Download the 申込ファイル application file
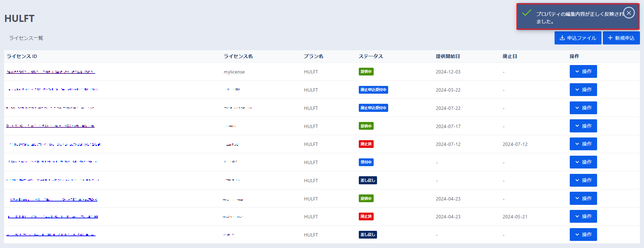This screenshot has width=644, height=248. (x=578, y=38)
